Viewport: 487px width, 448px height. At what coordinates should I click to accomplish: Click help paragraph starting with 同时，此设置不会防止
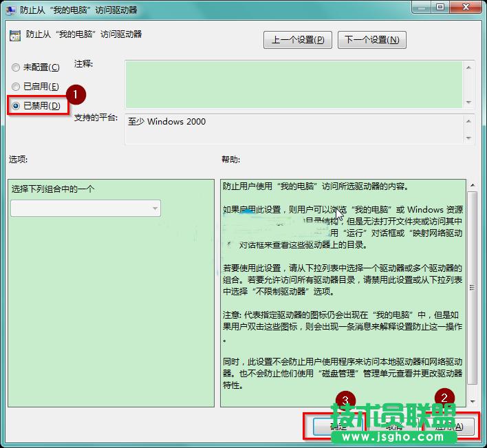343,374
